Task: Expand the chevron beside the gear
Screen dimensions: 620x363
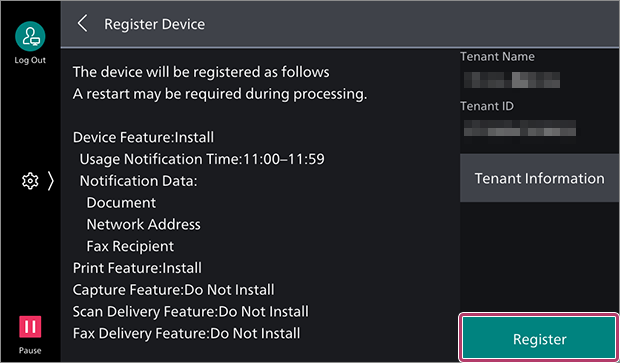Action: coord(51,181)
